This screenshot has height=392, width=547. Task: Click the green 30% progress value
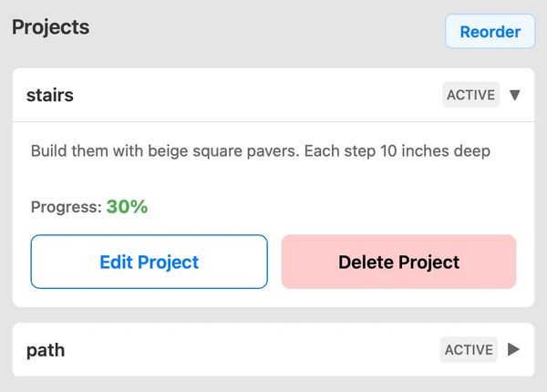click(x=127, y=207)
